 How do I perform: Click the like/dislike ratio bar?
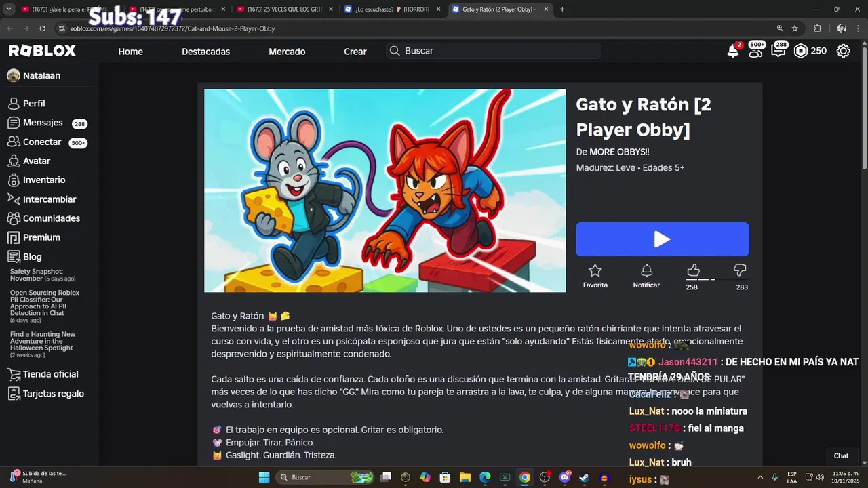716,279
